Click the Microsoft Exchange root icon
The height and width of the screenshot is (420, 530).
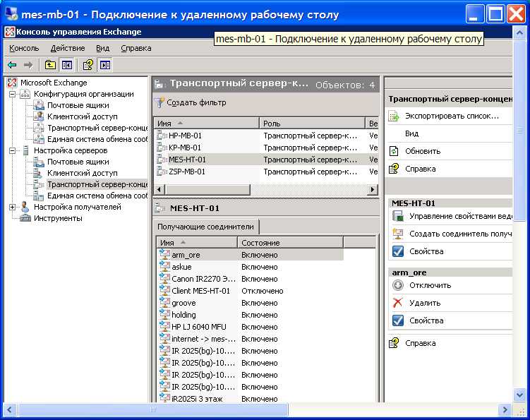click(x=12, y=83)
